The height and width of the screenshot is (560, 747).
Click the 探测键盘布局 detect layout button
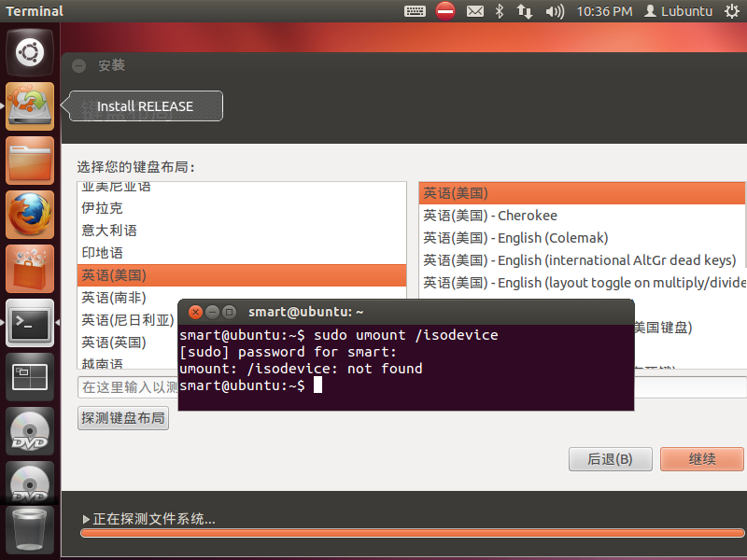point(123,418)
